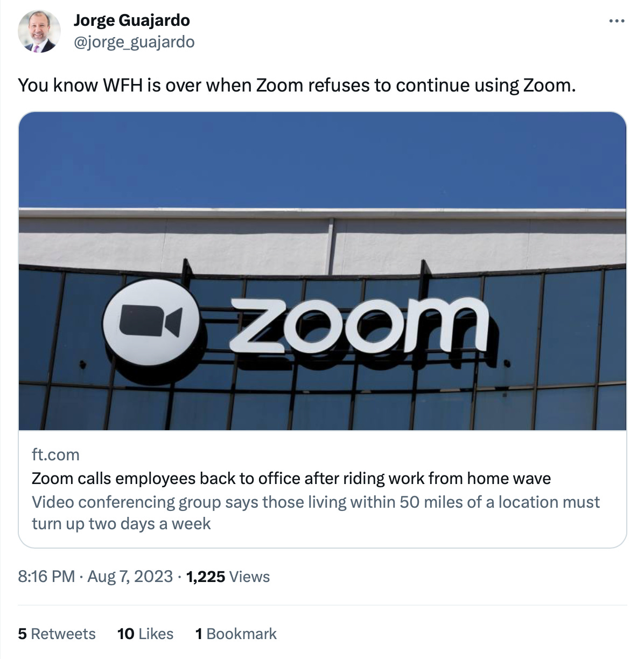Click the Aug 7, 2023 date
644x659 pixels.
click(130, 577)
